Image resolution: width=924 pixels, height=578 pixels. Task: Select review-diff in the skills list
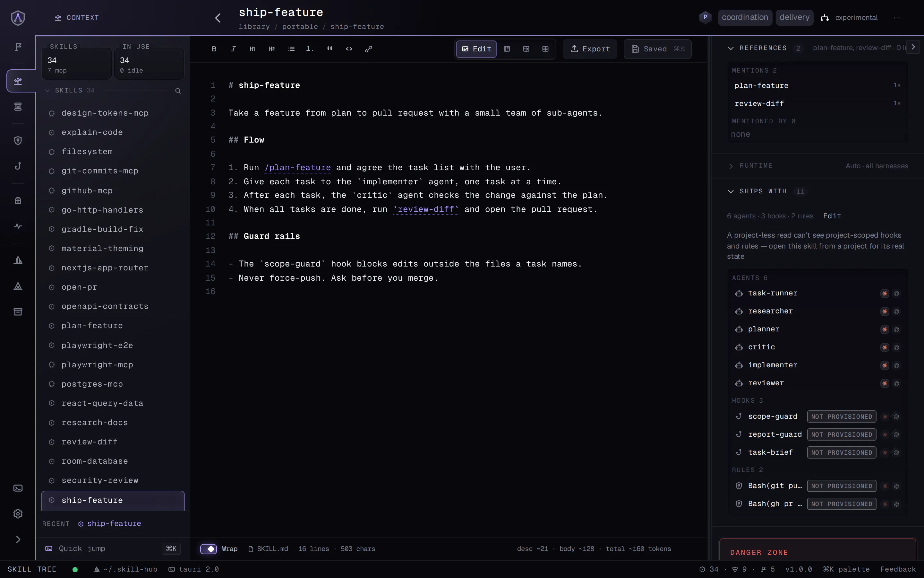[113, 442]
